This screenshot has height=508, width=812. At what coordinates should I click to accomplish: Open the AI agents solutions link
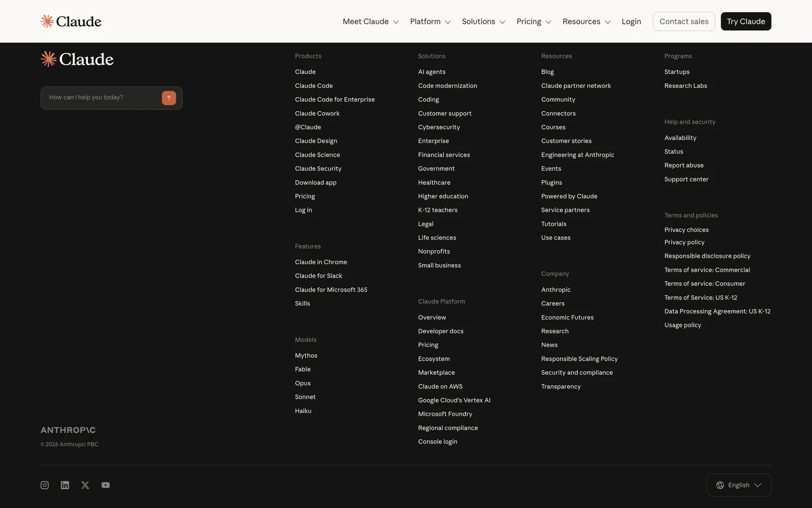(432, 72)
